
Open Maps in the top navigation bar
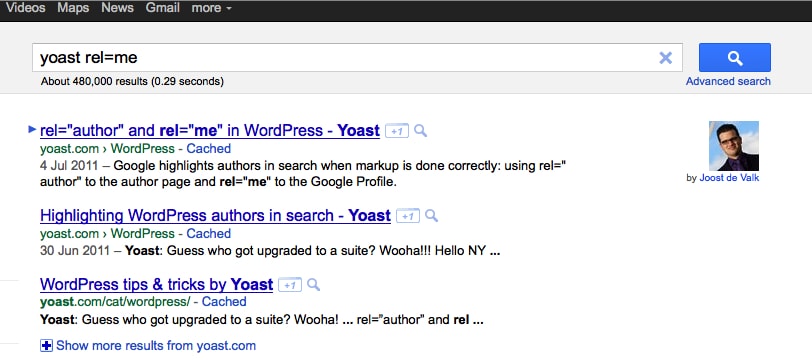(x=73, y=8)
